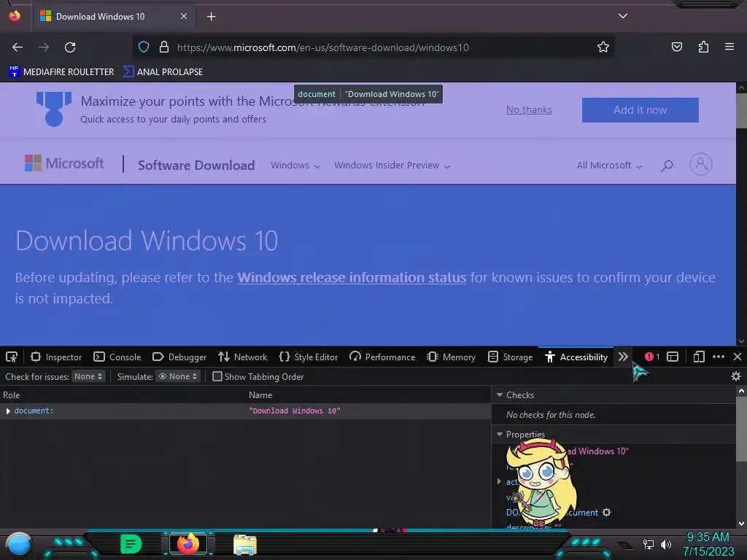Open the Extensions puzzle icon
The height and width of the screenshot is (560, 747).
coord(703,47)
